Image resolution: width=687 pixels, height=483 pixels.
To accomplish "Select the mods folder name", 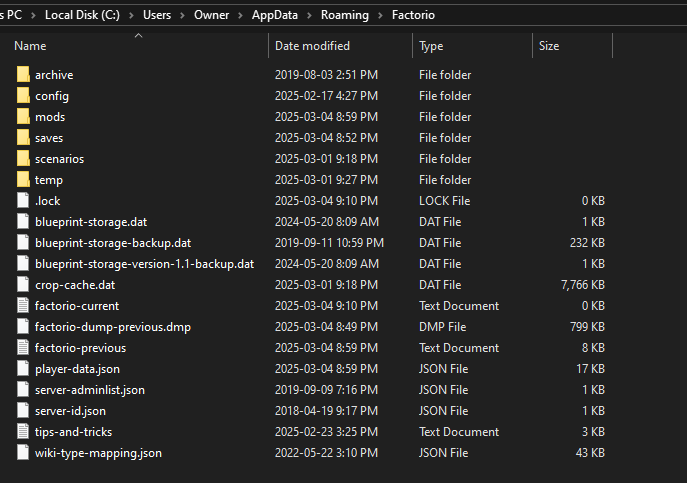I will 50,117.
